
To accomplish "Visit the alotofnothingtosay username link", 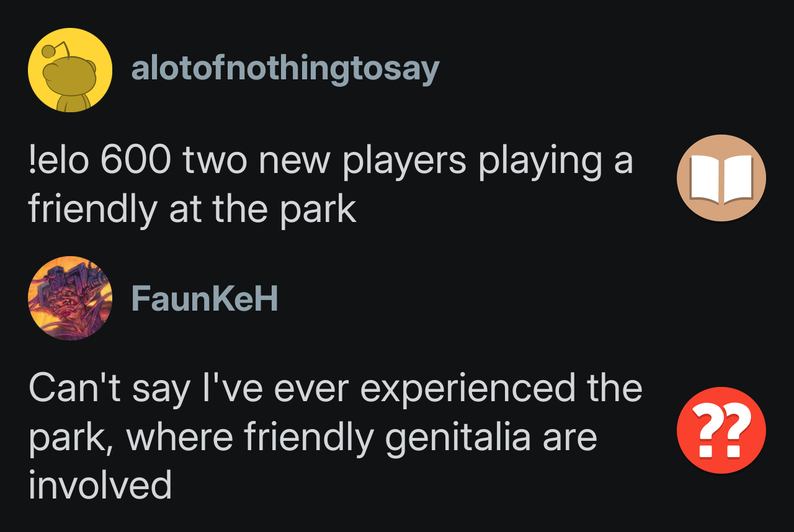I will point(285,69).
